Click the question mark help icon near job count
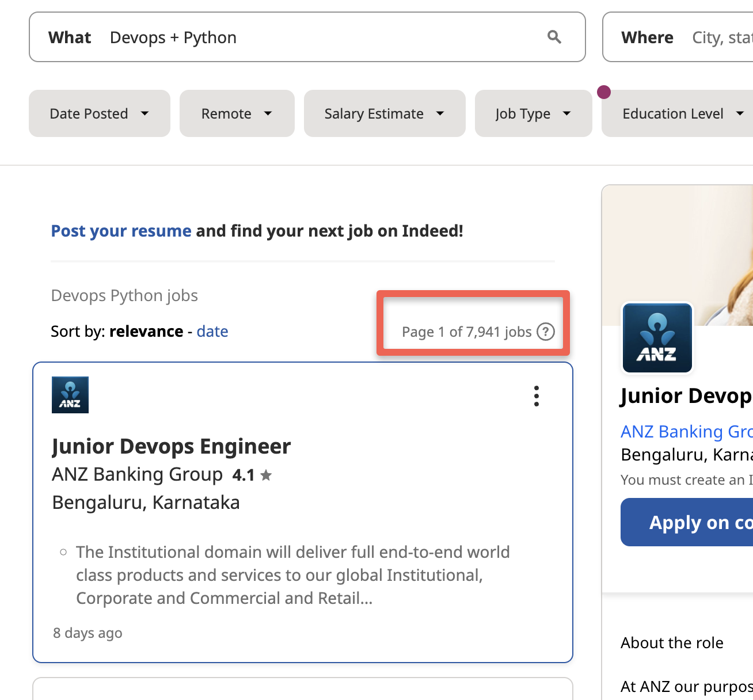753x700 pixels. pos(545,332)
